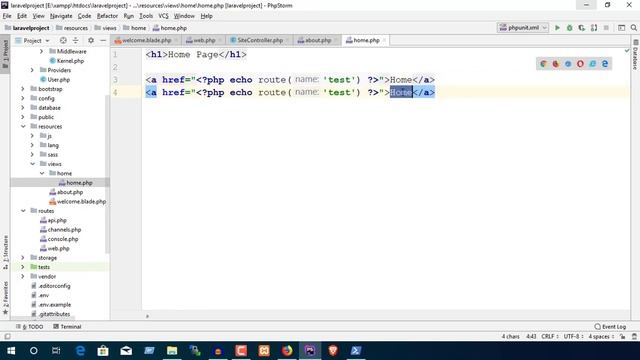640x360 pixels.
Task: Click the resources breadcrumb in navigation bar
Action: [72, 28]
